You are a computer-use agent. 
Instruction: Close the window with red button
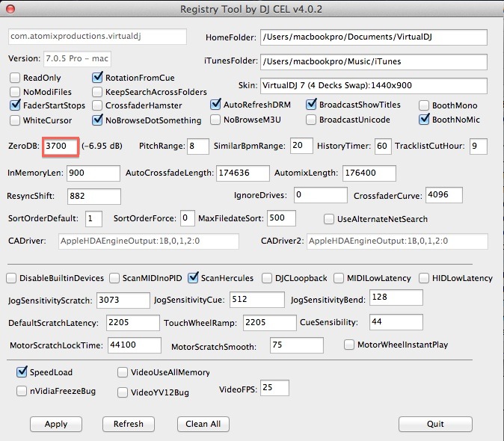[x=10, y=9]
